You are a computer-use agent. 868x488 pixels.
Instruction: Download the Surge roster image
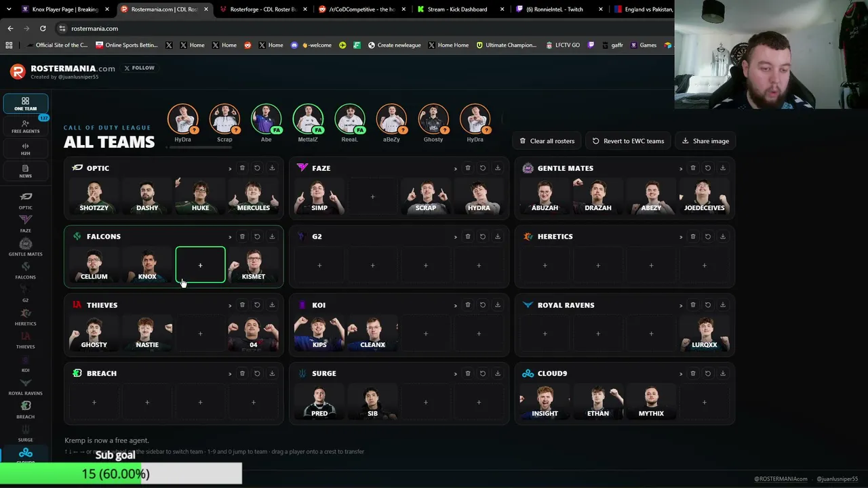pyautogui.click(x=498, y=373)
